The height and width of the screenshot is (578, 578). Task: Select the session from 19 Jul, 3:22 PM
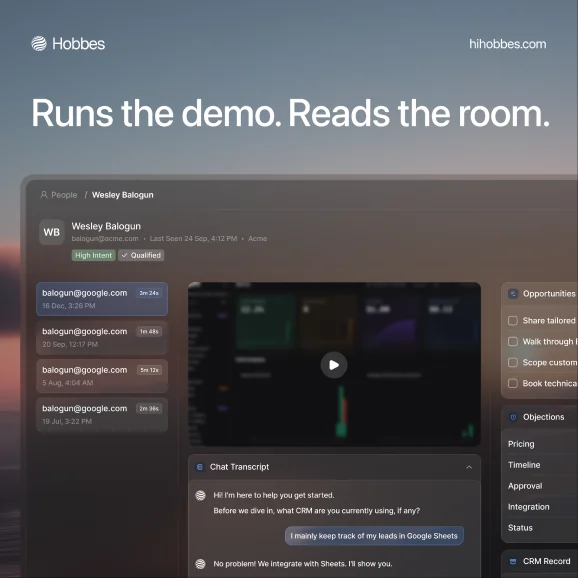click(102, 415)
